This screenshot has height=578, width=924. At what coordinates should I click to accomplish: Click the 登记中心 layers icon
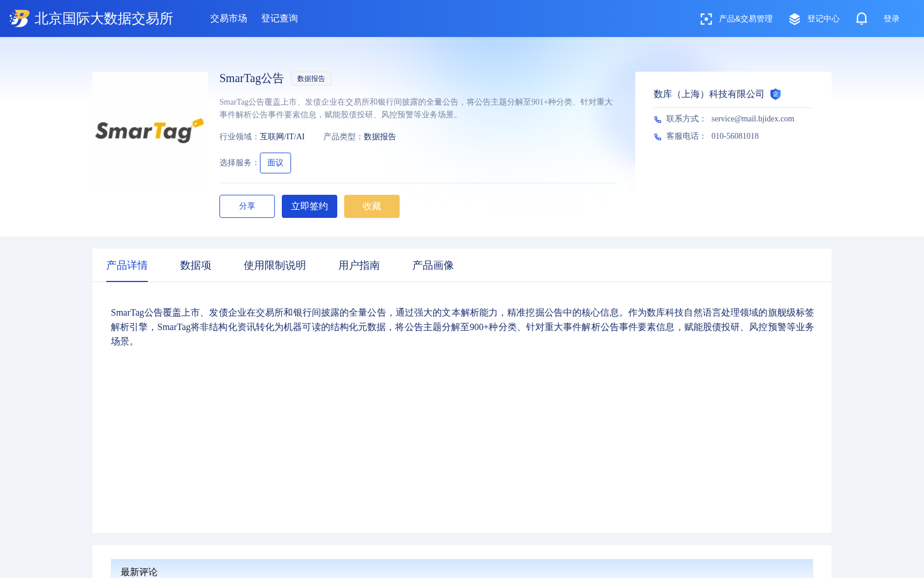click(795, 19)
